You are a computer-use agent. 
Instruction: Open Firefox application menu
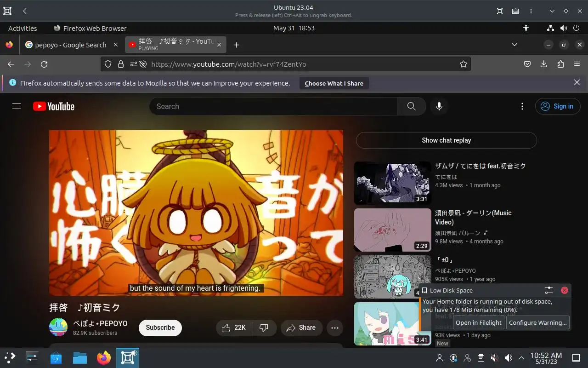coord(577,64)
